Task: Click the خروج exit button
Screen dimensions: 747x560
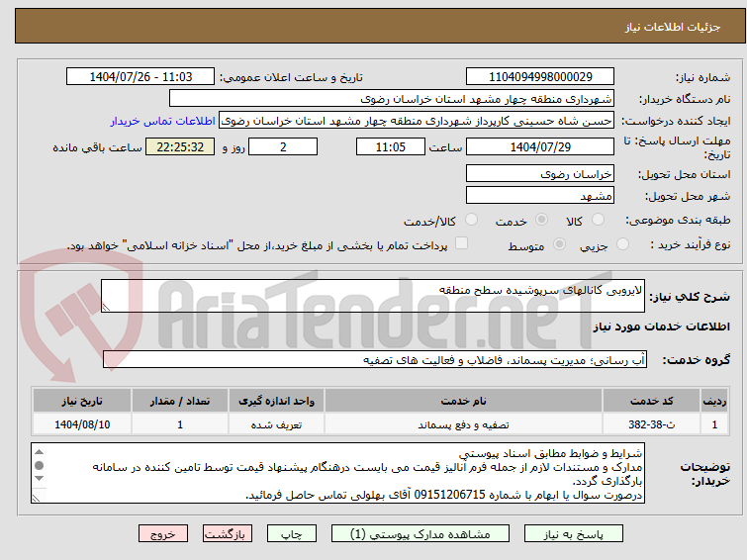Action: (163, 534)
